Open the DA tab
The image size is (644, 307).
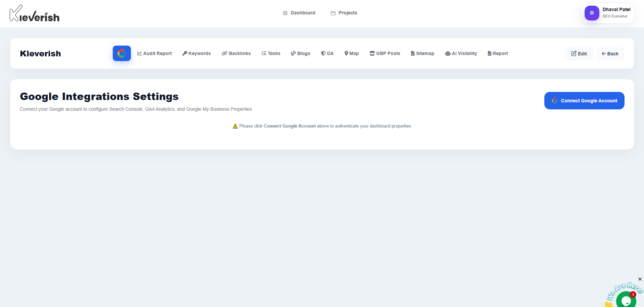(327, 53)
